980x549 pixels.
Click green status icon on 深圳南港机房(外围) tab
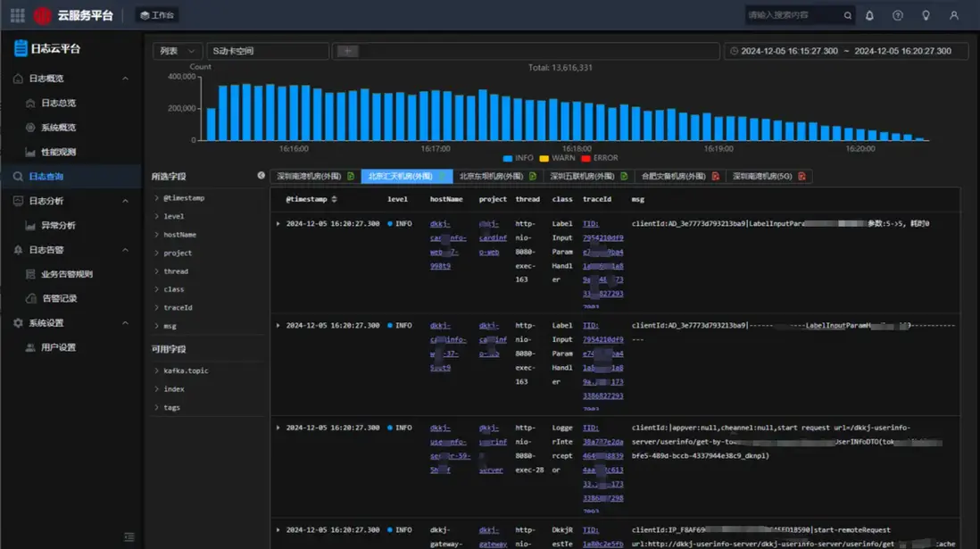tap(351, 177)
